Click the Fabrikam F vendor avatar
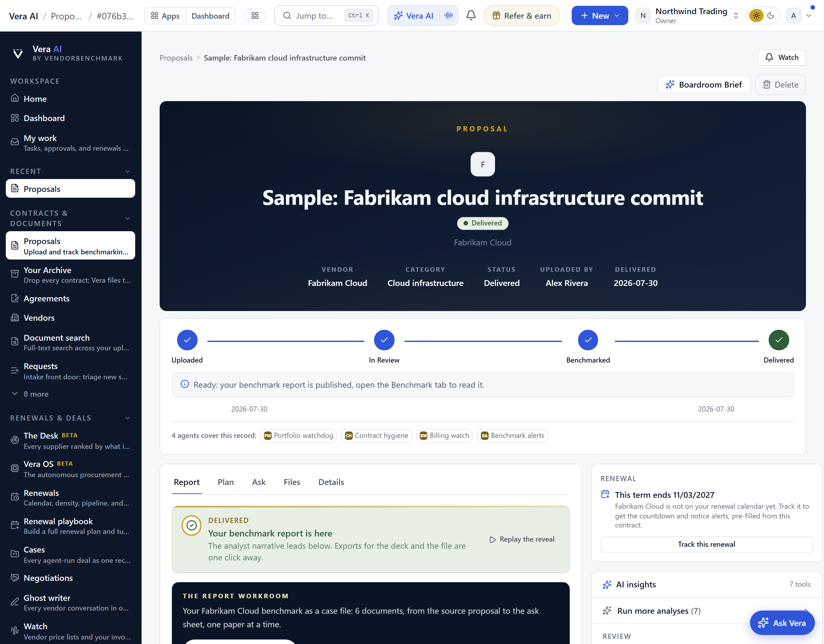824x644 pixels. click(x=482, y=164)
